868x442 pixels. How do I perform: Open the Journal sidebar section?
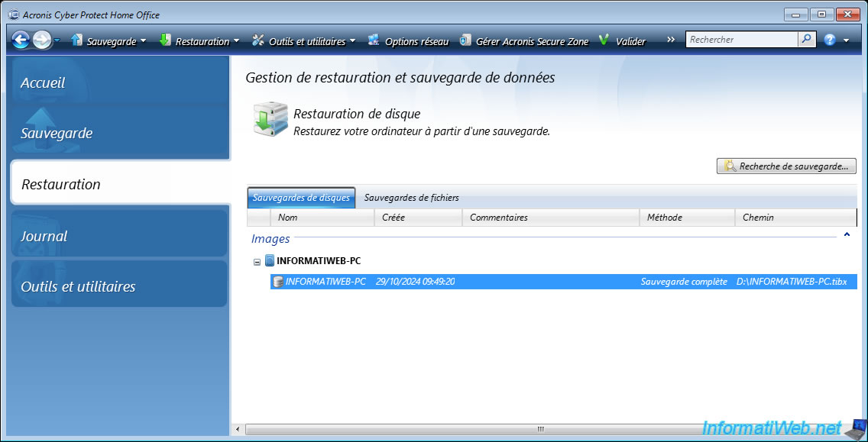(x=44, y=237)
